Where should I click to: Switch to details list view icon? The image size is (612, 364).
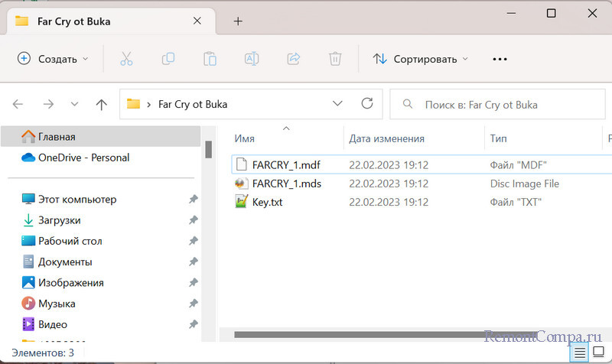point(580,353)
